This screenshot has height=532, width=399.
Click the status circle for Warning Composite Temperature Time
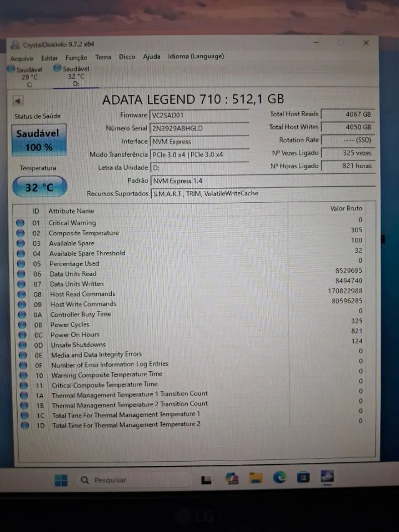pos(23,375)
